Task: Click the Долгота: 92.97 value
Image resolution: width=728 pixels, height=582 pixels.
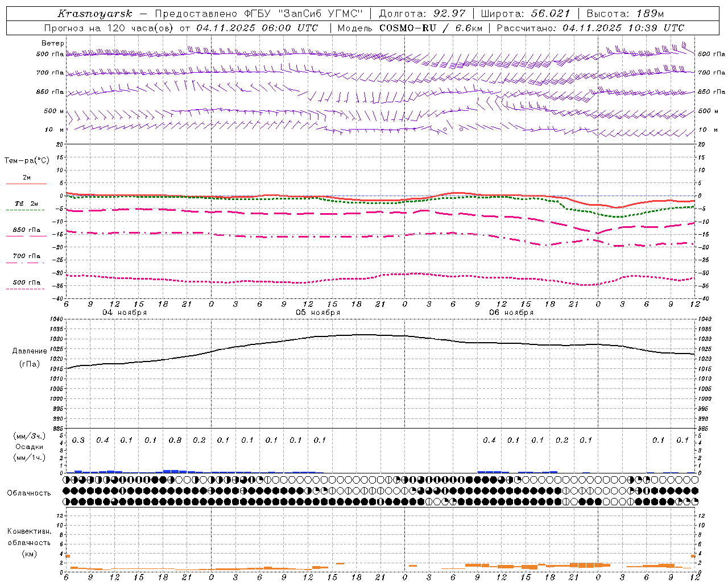Action: click(x=422, y=14)
